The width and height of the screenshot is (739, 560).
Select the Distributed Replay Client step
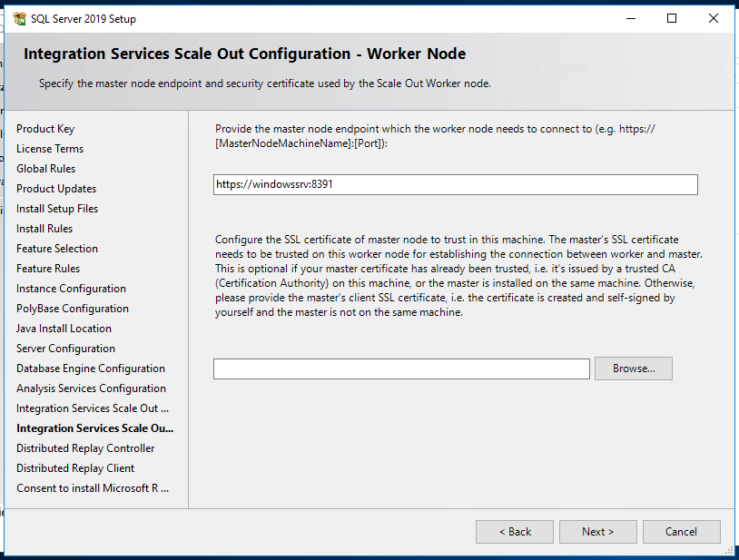75,468
